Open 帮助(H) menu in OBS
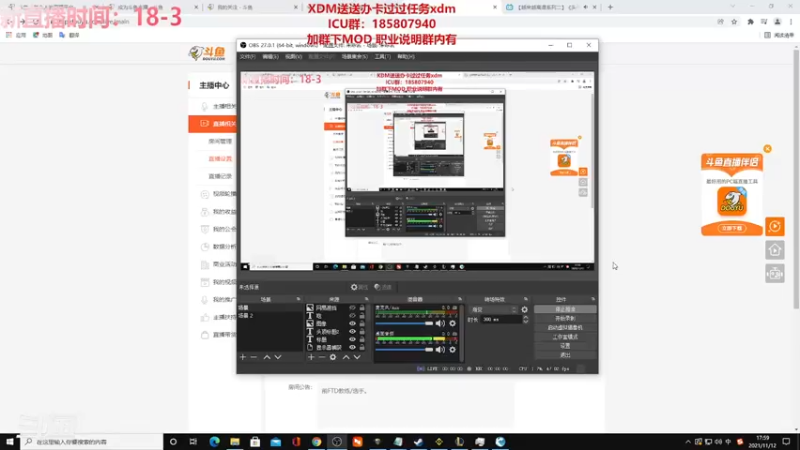This screenshot has height=450, width=800. (x=406, y=57)
